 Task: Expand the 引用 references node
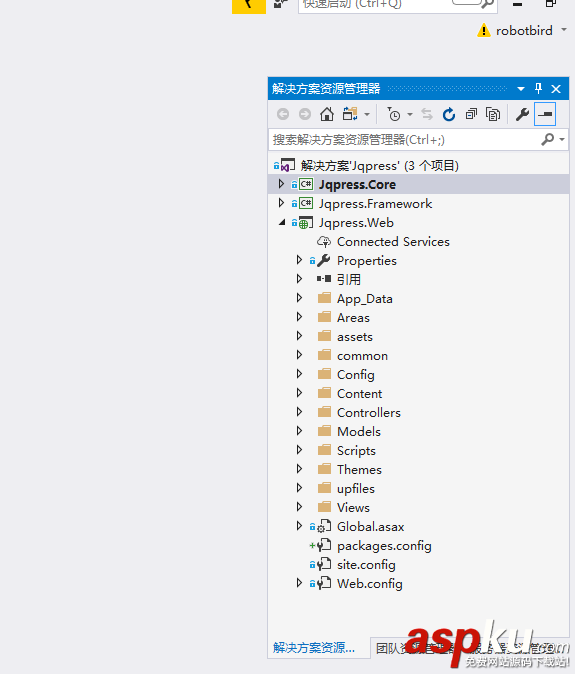[299, 279]
